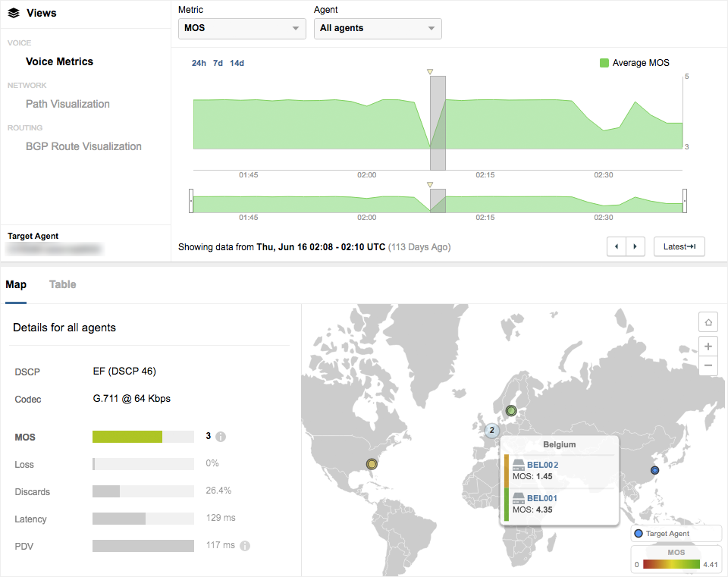Click the MOS info icon
Image resolution: width=728 pixels, height=577 pixels.
coord(221,437)
